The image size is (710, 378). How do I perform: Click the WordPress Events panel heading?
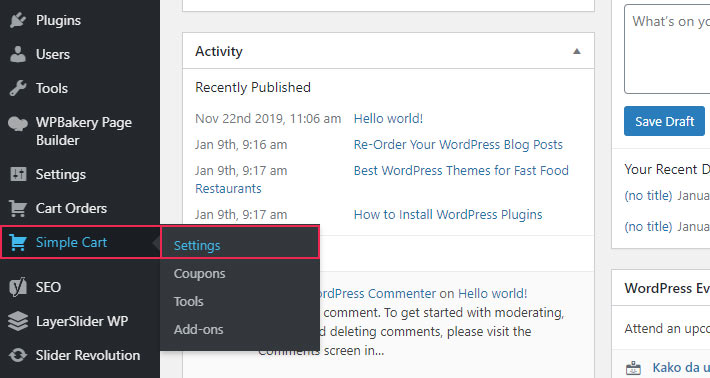[x=667, y=288]
